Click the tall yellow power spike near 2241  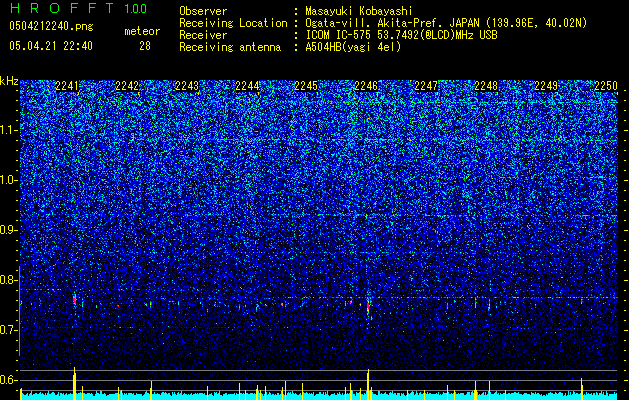(x=74, y=383)
